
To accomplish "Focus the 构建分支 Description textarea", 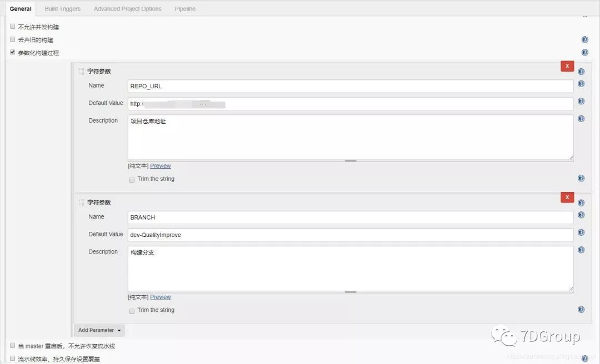I will pos(351,269).
